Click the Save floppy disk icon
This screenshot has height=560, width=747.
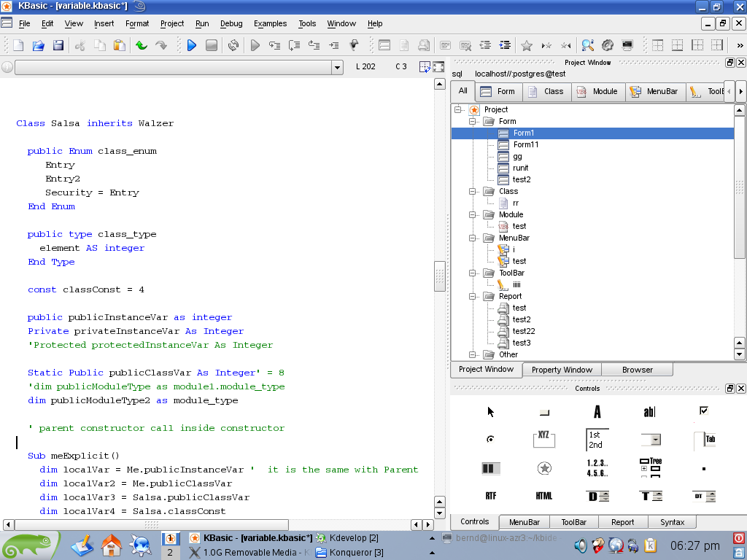point(58,45)
